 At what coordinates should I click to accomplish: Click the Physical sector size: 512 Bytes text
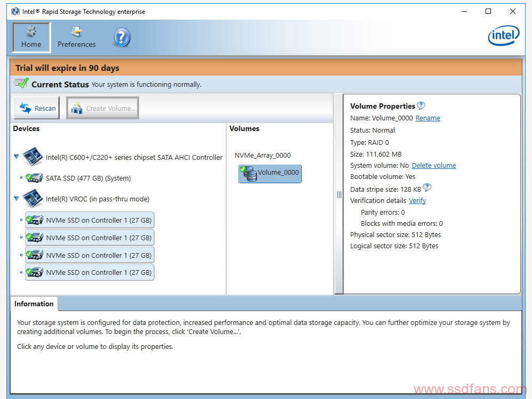(396, 234)
